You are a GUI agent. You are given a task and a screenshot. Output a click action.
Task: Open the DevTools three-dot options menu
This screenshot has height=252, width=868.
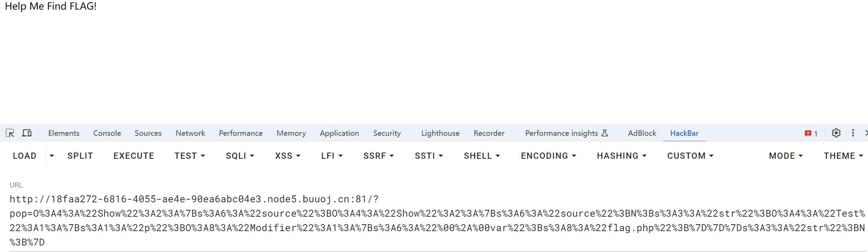[853, 133]
